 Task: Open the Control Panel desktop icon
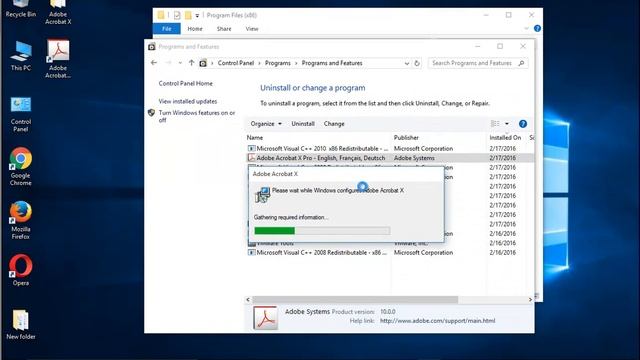coord(21,114)
